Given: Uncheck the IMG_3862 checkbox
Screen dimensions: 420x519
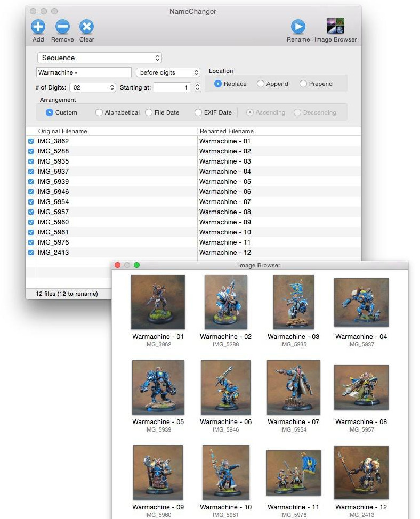Looking at the screenshot, I should [x=31, y=141].
